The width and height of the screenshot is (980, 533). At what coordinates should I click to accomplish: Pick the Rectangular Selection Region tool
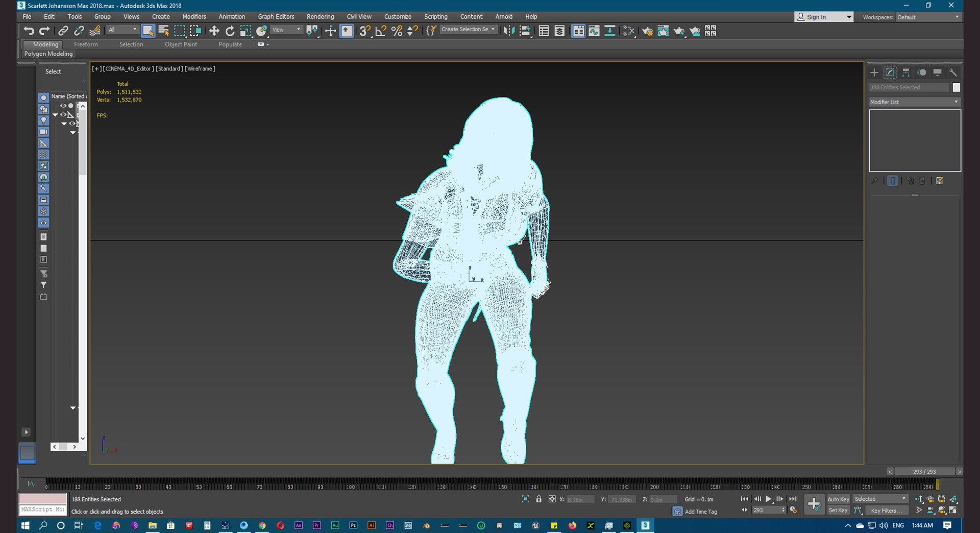180,31
